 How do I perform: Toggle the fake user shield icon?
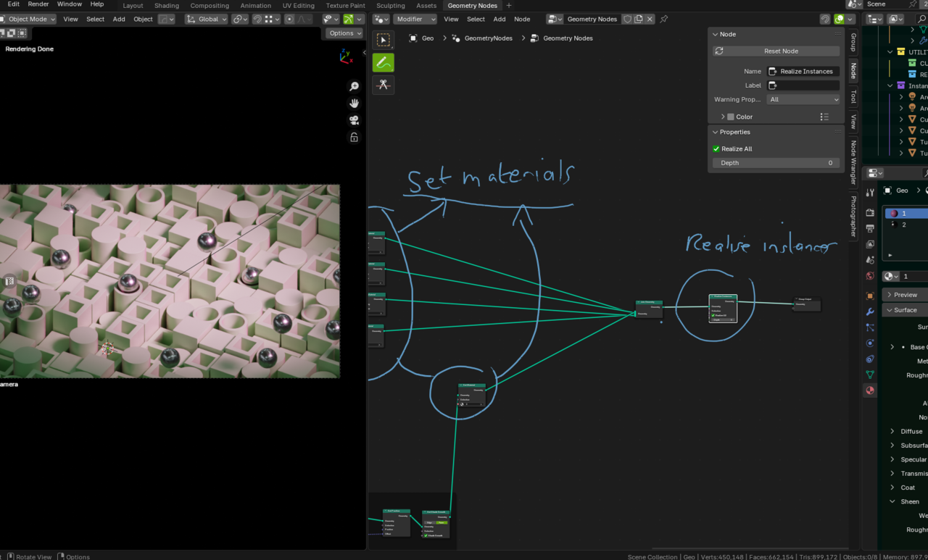(628, 20)
